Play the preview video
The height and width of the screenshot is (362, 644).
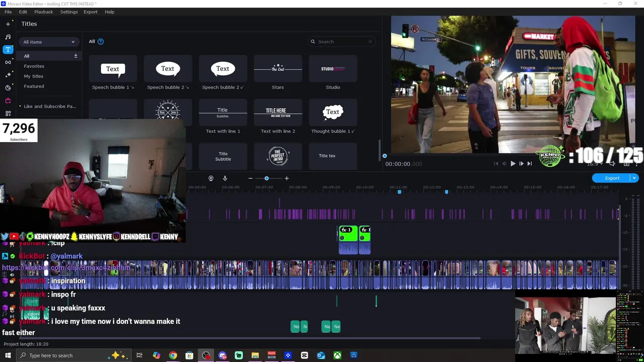pyautogui.click(x=513, y=163)
